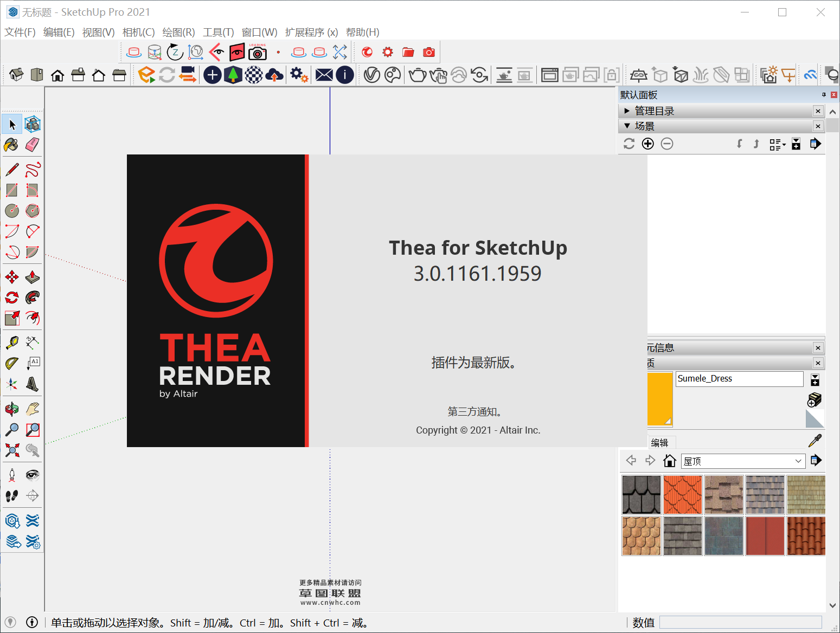Switch to Iso view icon

point(16,75)
